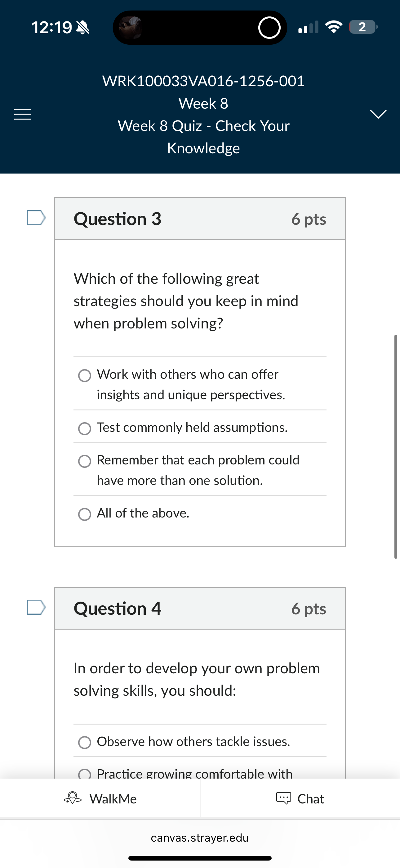400x868 pixels.
Task: Open the Chat tab
Action: point(300,798)
